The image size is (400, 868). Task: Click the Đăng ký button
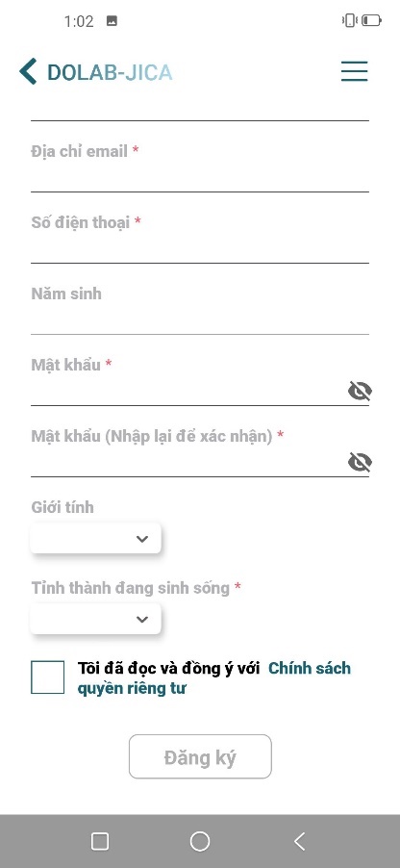tap(200, 756)
